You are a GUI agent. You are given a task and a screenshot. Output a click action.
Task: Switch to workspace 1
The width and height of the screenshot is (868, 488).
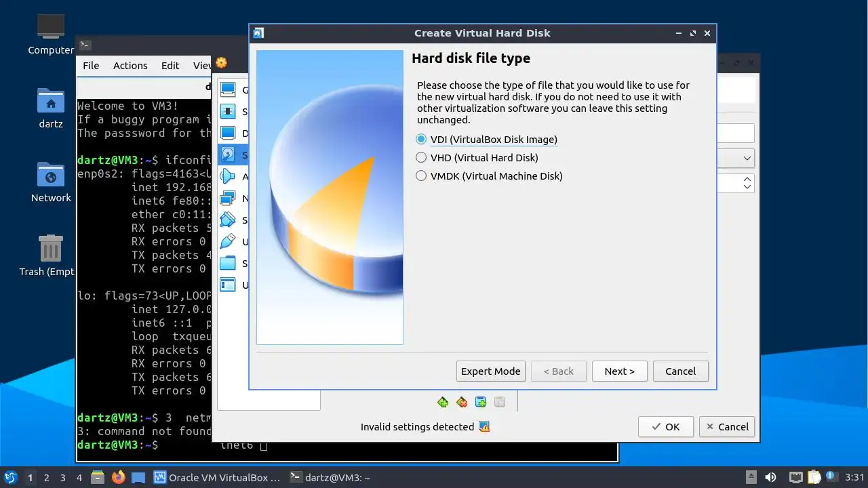pos(30,477)
